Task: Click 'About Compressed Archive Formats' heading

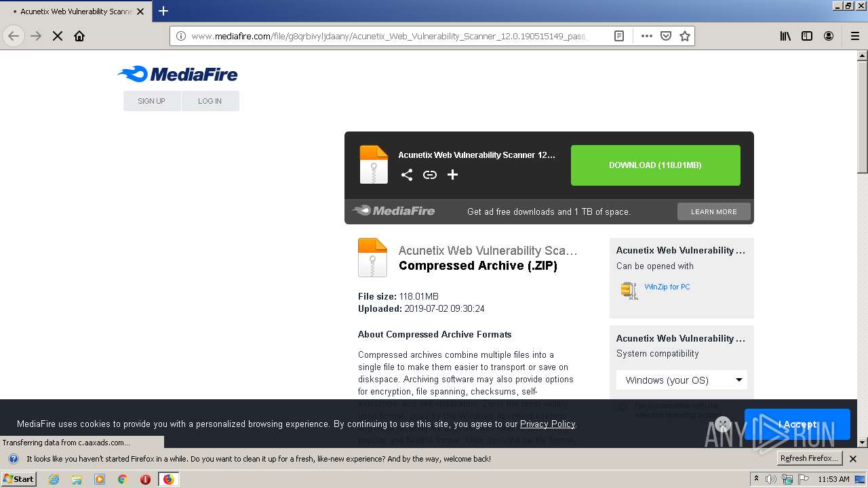Action: point(435,334)
